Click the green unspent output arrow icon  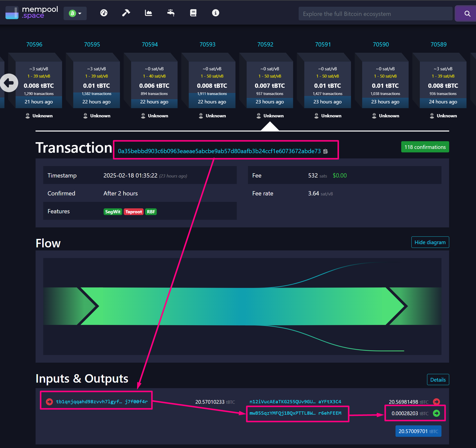pos(436,413)
